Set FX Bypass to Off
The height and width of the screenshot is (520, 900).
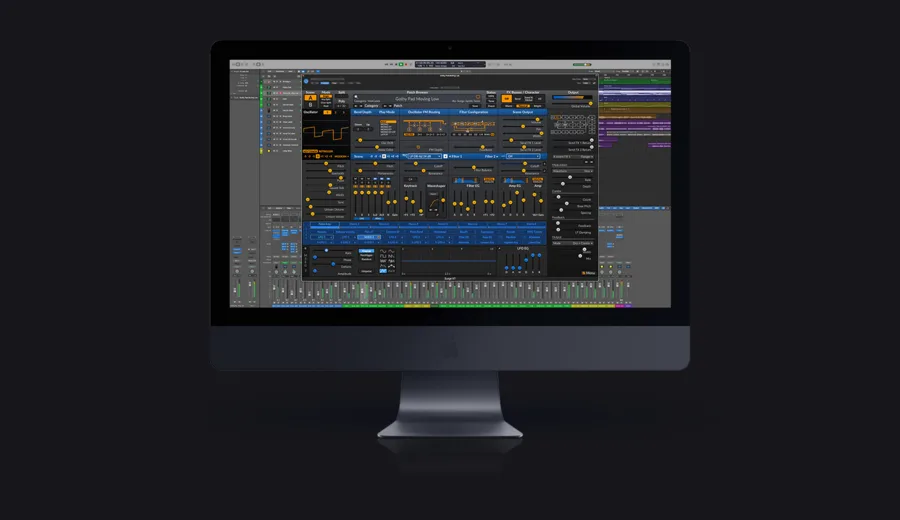pos(507,99)
